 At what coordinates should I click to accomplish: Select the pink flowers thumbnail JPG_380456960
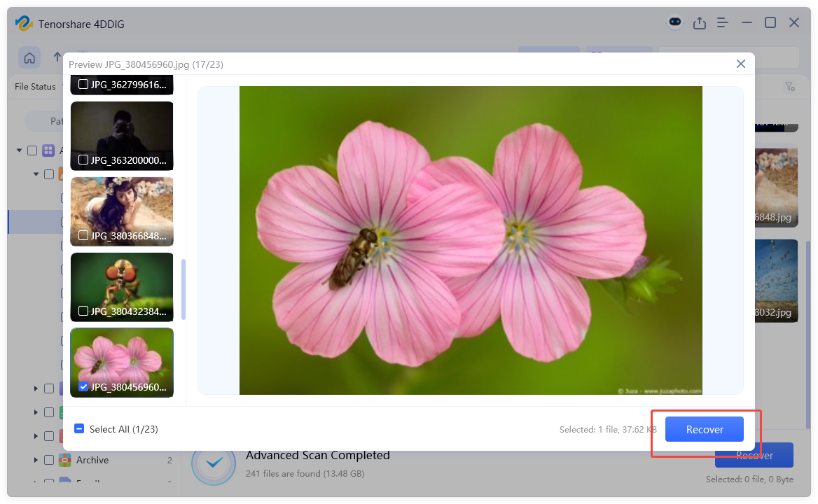click(122, 362)
